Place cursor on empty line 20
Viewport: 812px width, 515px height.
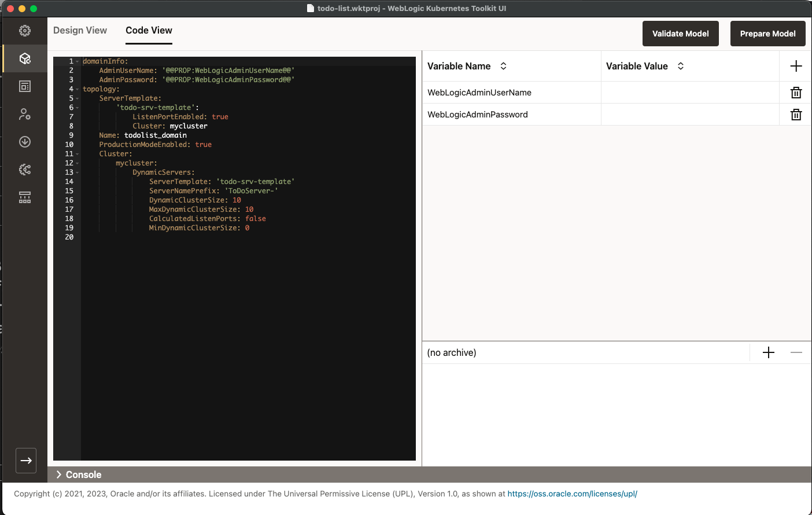coord(249,237)
